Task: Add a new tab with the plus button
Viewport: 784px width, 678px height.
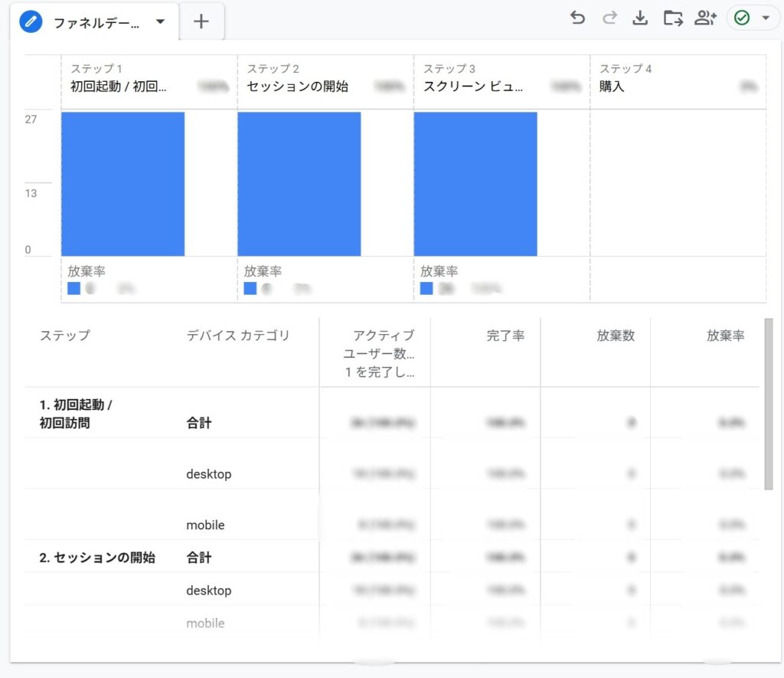Action: (x=201, y=22)
